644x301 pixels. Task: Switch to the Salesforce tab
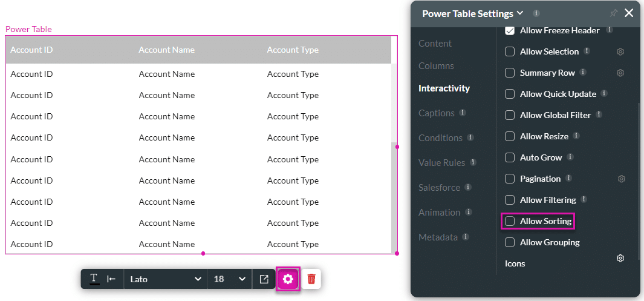440,188
